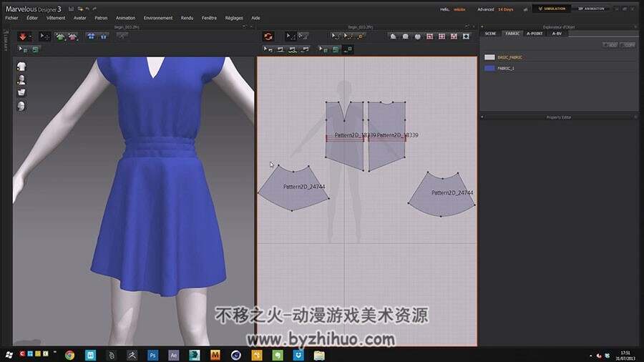Select the Edit Curvature arrow tool

click(x=336, y=36)
